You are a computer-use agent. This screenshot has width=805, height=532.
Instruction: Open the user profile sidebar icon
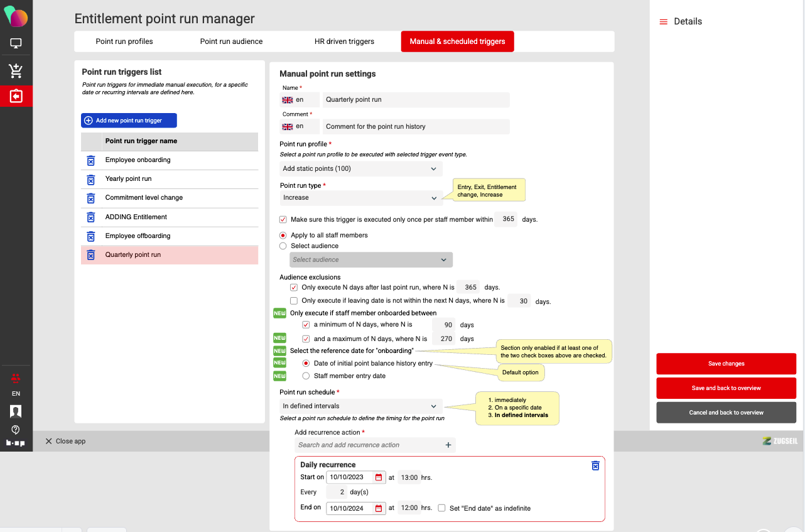click(16, 411)
